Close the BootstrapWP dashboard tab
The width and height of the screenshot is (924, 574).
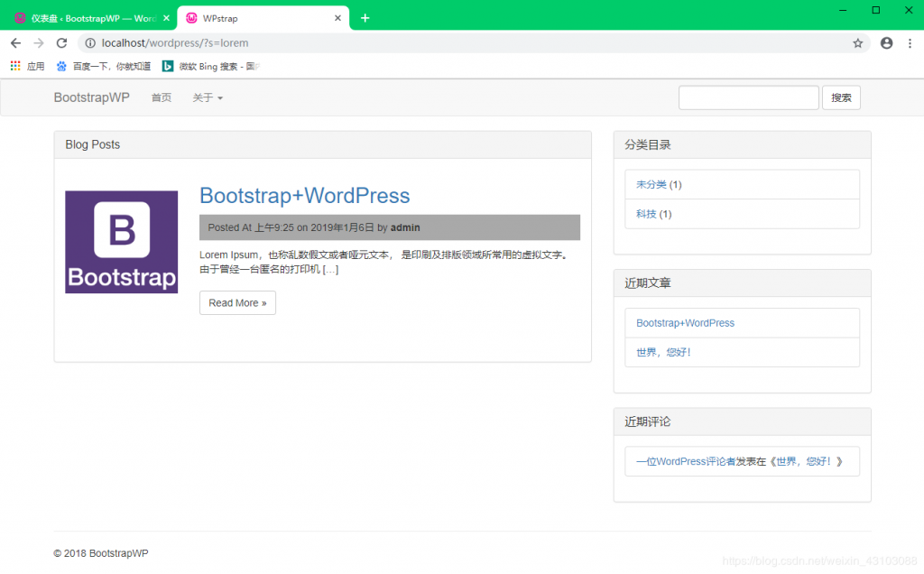166,18
